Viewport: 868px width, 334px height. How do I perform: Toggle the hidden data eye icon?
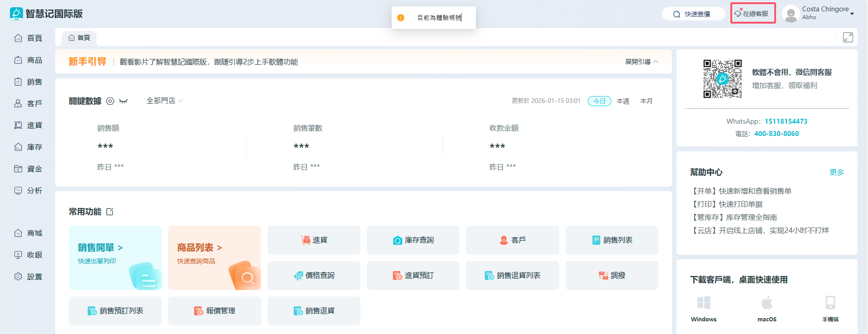[x=124, y=101]
